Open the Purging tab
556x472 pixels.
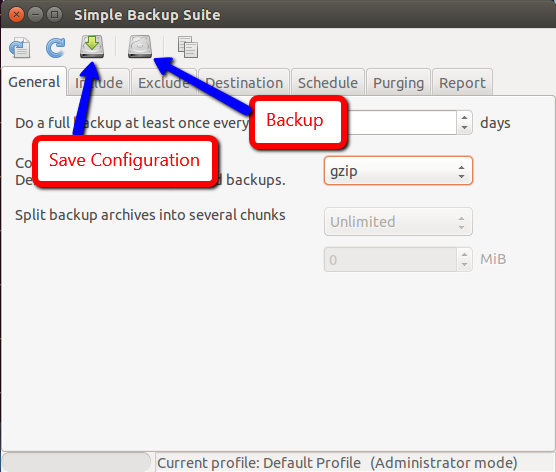click(398, 83)
